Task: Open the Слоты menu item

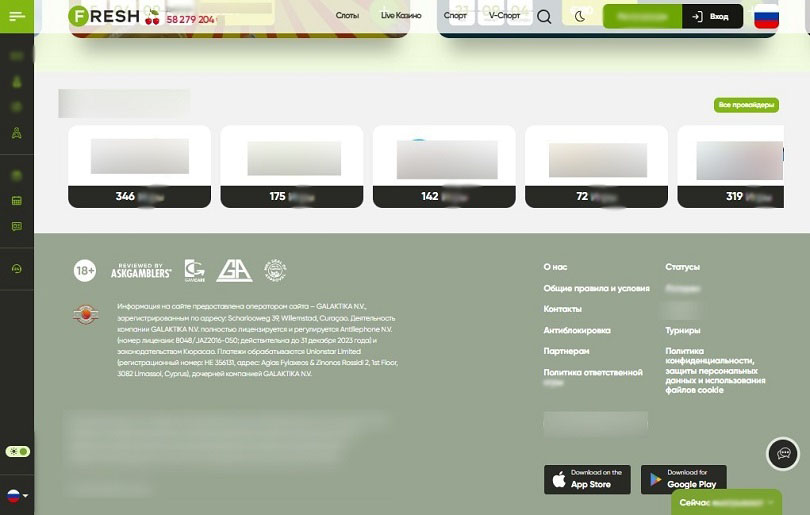Action: pyautogui.click(x=347, y=17)
